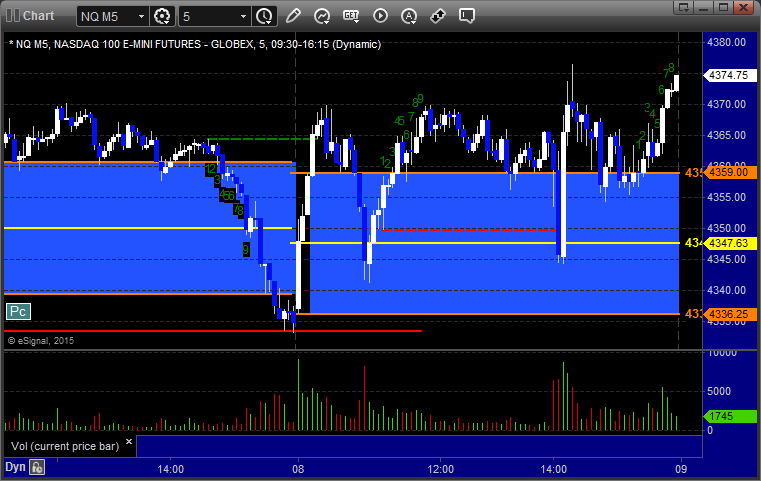Screen dimensions: 761x481
Task: Open the symbol settings gear menu
Action: 162,17
